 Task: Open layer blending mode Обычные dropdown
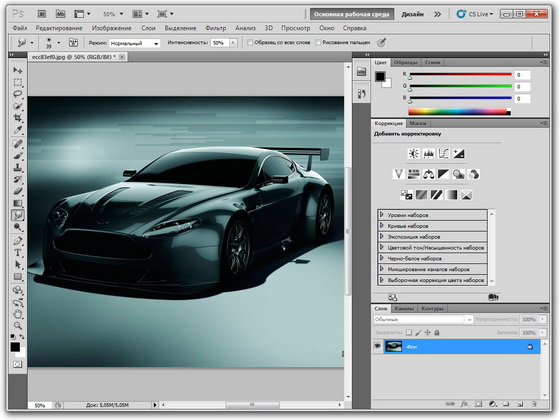click(423, 319)
